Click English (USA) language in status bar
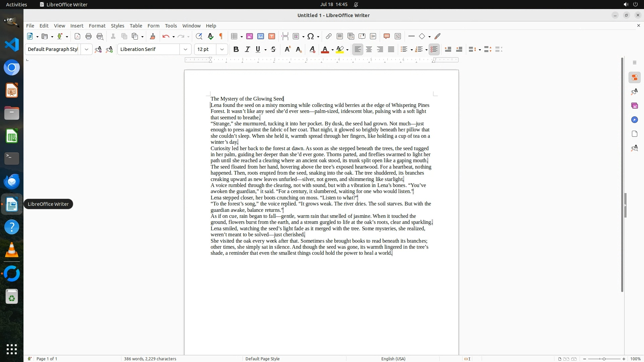 (x=393, y=359)
